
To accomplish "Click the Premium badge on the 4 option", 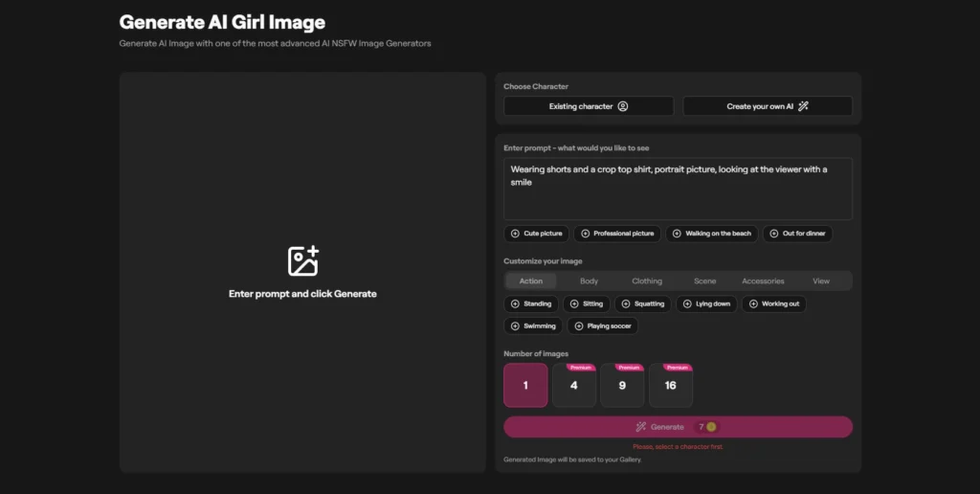I will click(x=581, y=368).
